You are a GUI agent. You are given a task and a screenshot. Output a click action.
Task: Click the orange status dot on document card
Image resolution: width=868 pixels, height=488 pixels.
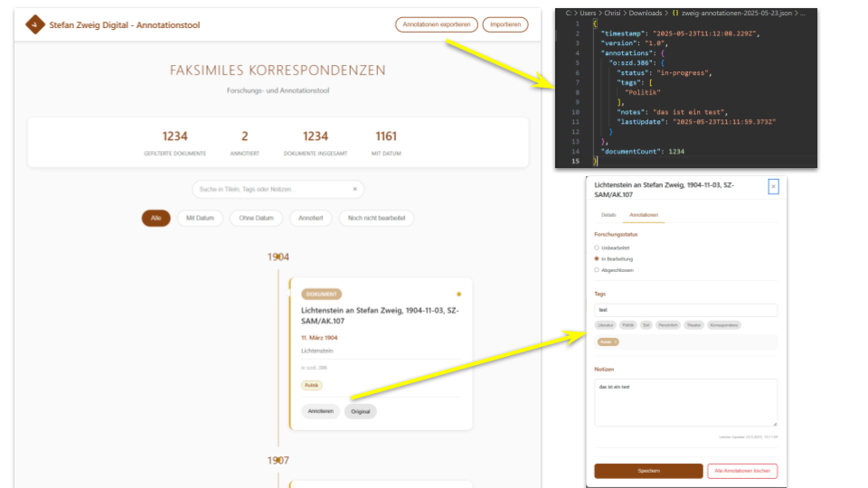[458, 295]
